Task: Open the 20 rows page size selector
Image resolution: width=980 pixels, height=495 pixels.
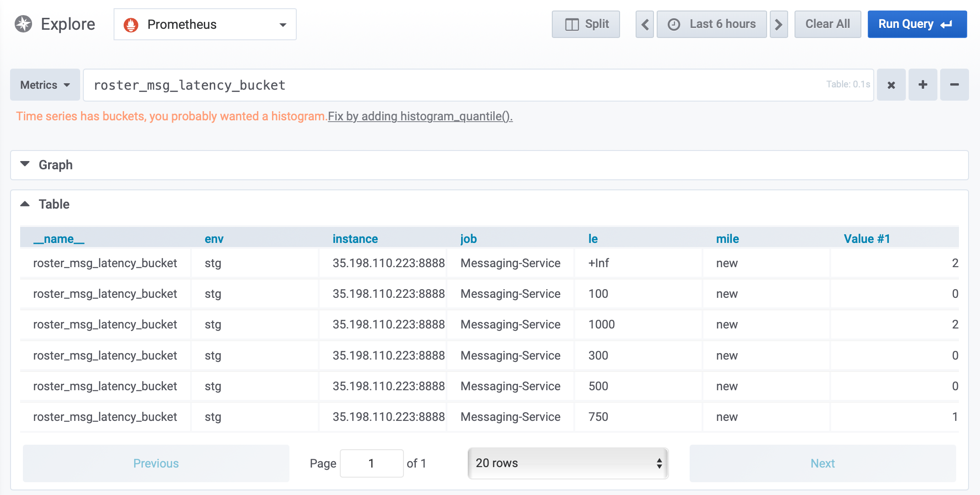Action: tap(568, 463)
